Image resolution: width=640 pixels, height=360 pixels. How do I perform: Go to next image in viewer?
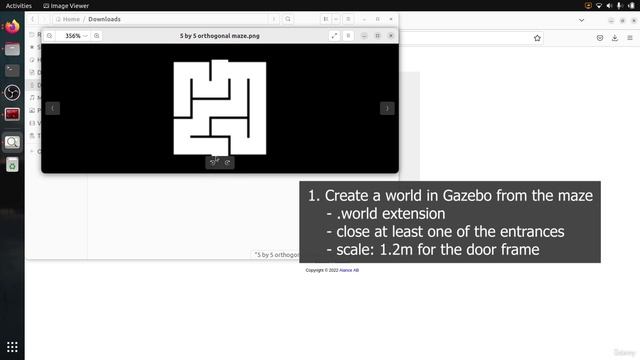(x=387, y=108)
